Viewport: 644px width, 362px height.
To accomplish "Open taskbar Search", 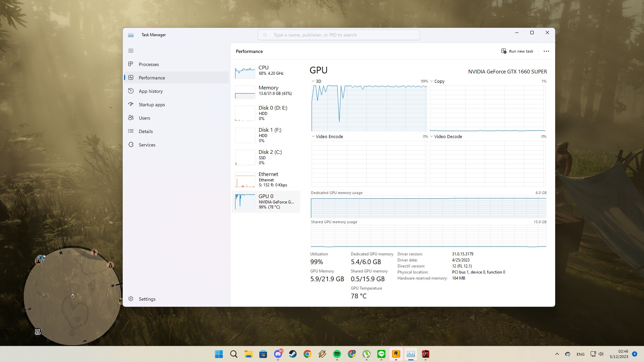I will [234, 354].
